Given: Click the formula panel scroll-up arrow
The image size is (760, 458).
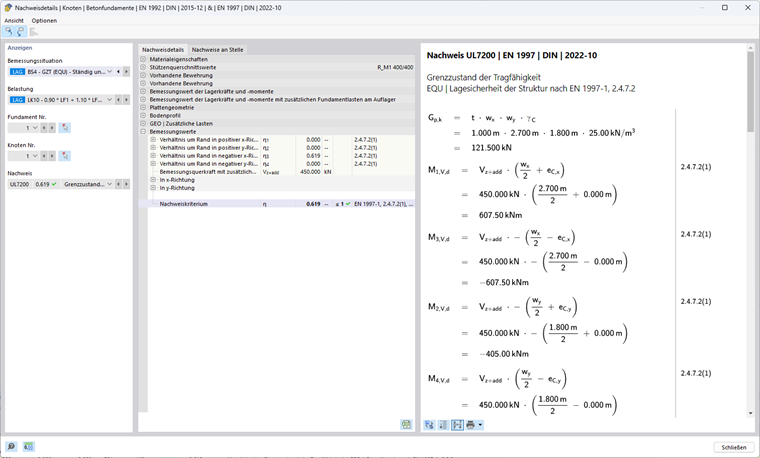Looking at the screenshot, I should [x=751, y=48].
